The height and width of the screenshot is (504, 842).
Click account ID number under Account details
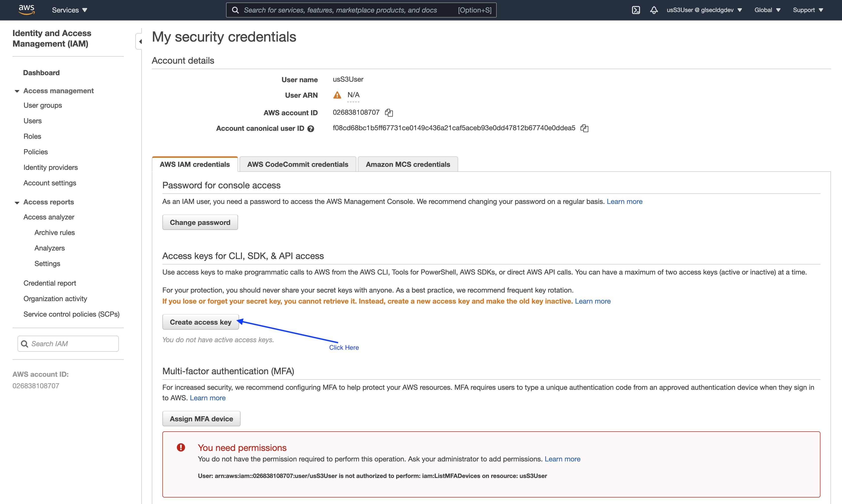(x=356, y=112)
